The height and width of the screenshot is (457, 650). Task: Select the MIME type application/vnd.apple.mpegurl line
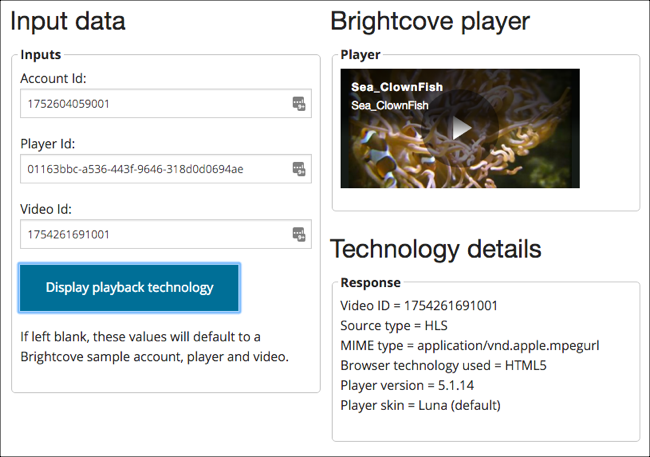[x=470, y=345]
